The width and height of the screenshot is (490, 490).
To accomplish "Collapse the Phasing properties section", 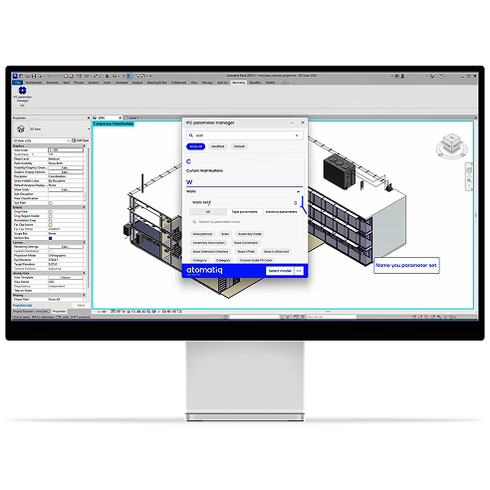I will point(84,295).
